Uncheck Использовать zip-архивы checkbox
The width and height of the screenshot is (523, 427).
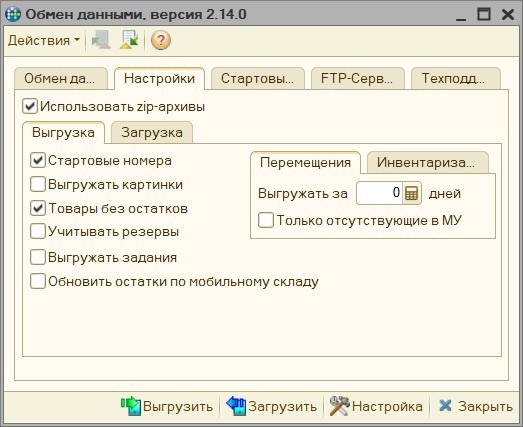30,106
